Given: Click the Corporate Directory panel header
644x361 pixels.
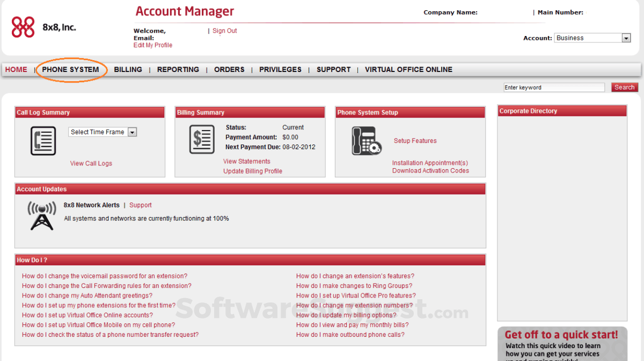Looking at the screenshot, I should pos(562,111).
